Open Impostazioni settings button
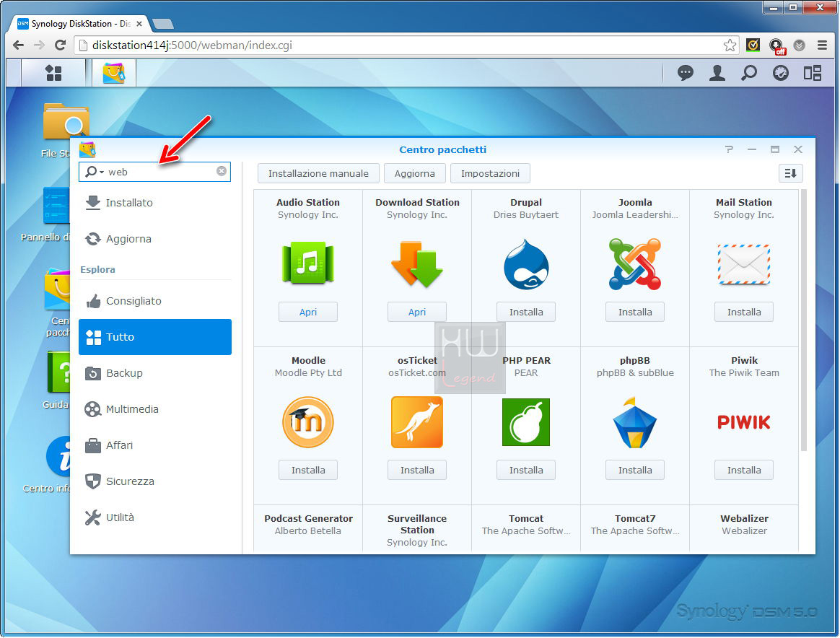Screen dimensions: 840x638 click(490, 173)
